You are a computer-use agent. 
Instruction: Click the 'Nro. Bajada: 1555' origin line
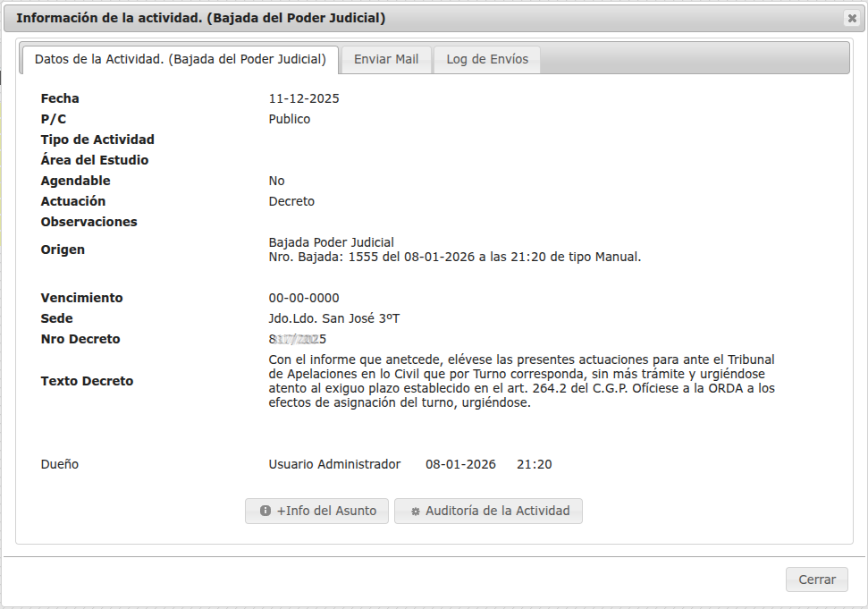[454, 258]
